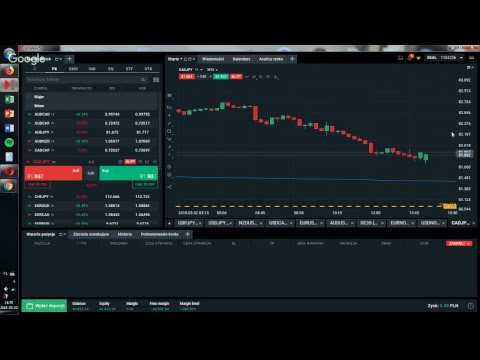Click the clock icon in CADJPY row

click(120, 162)
